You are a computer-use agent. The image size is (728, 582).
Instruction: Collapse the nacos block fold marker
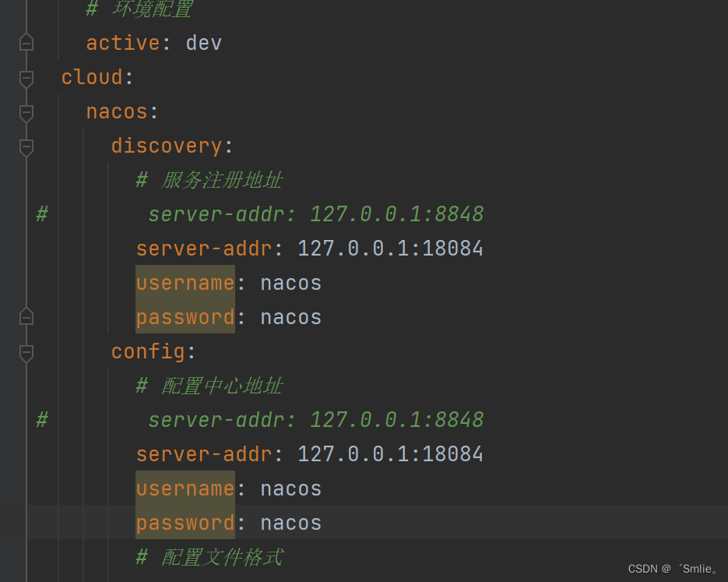click(26, 112)
